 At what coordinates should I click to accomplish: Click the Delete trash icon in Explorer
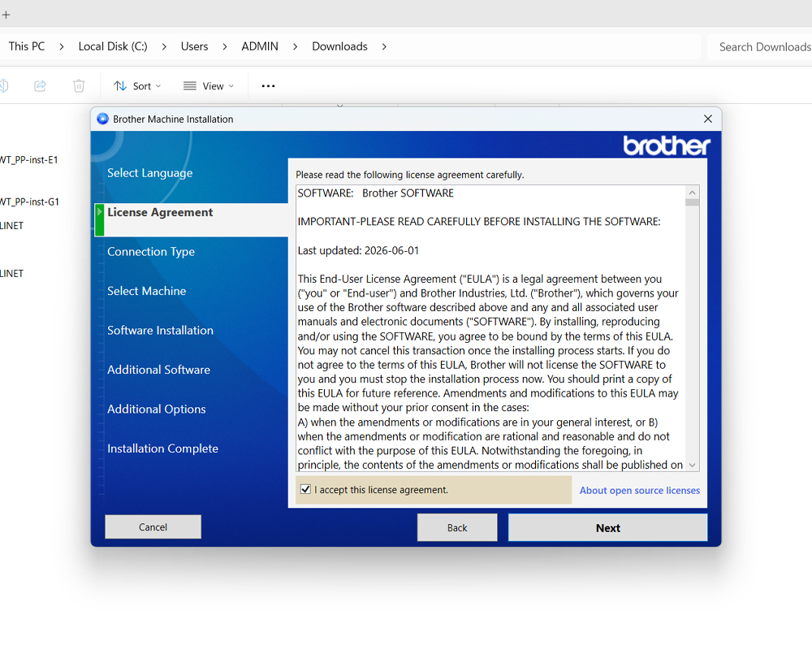click(79, 85)
